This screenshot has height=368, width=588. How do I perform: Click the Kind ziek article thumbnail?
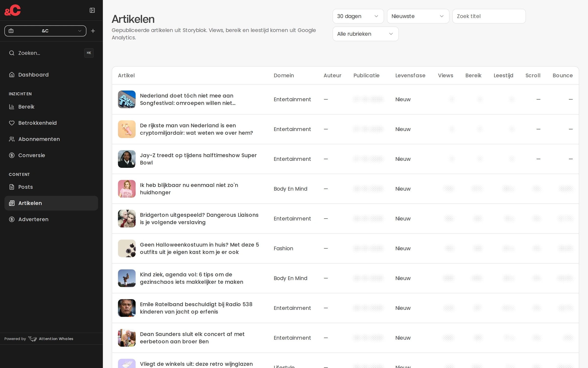point(127,278)
